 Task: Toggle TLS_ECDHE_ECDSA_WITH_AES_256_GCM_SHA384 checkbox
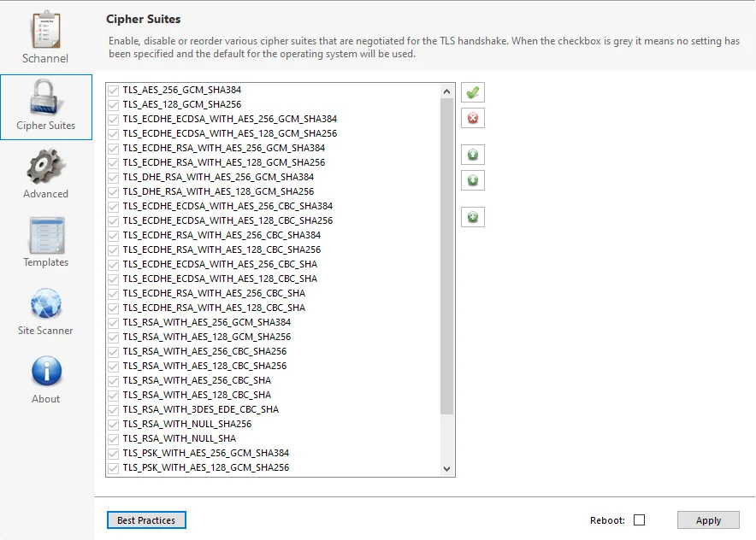[113, 119]
